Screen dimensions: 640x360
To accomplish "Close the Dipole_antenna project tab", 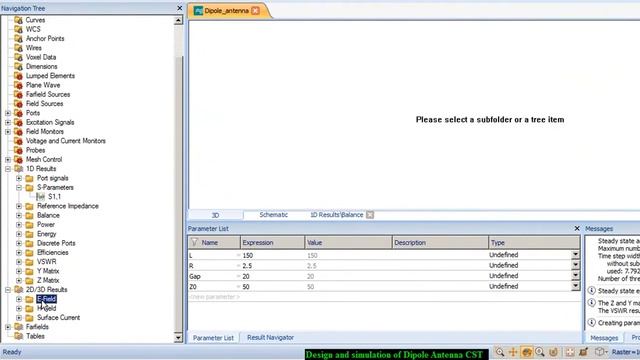I will pos(256,11).
